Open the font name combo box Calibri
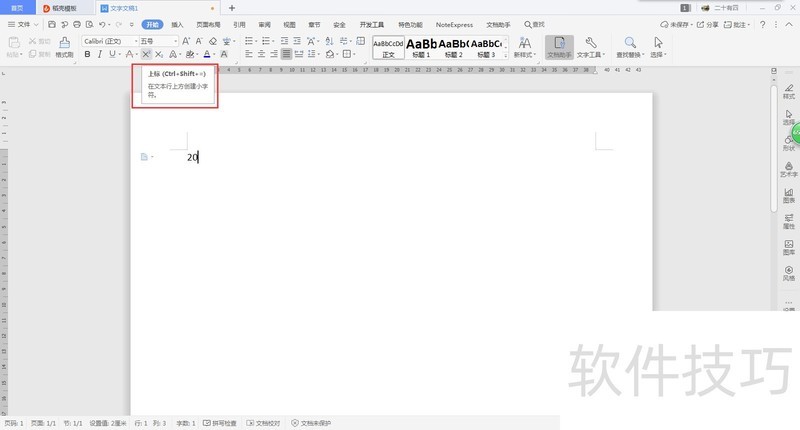 [x=110, y=41]
